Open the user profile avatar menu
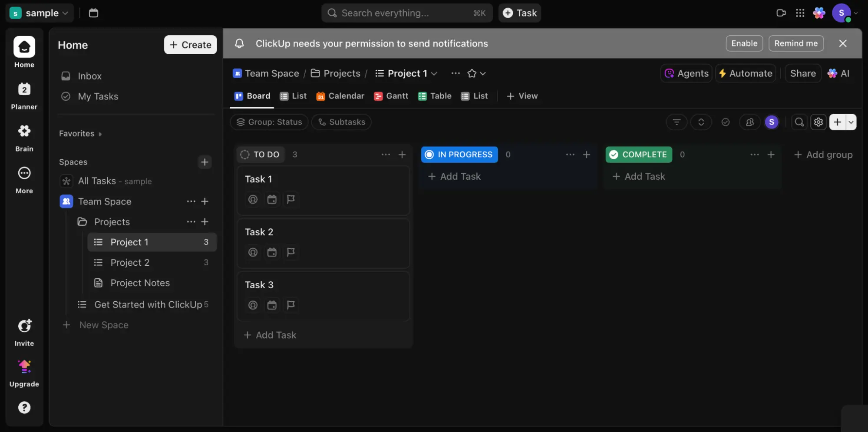Viewport: 868px width, 432px height. coord(841,13)
